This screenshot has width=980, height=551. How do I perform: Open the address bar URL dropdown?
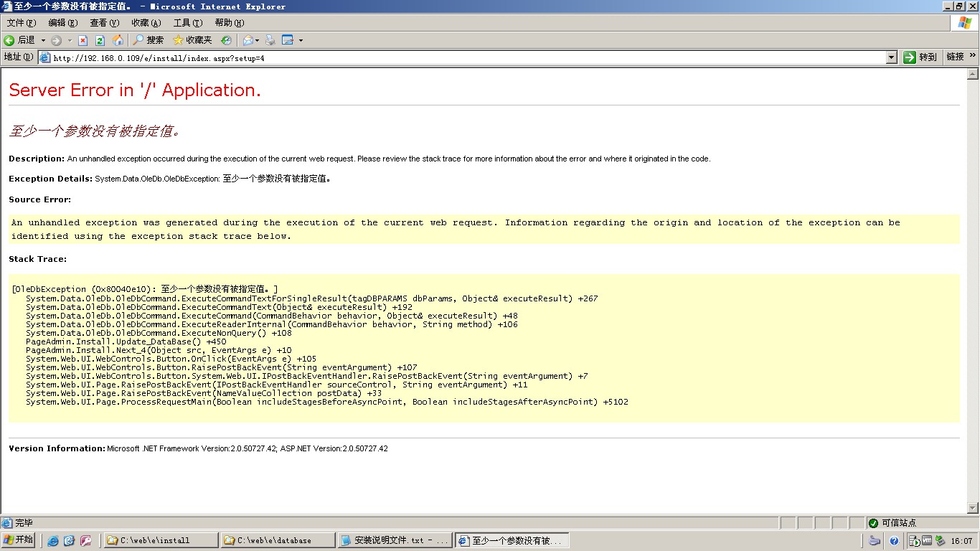[x=892, y=57]
